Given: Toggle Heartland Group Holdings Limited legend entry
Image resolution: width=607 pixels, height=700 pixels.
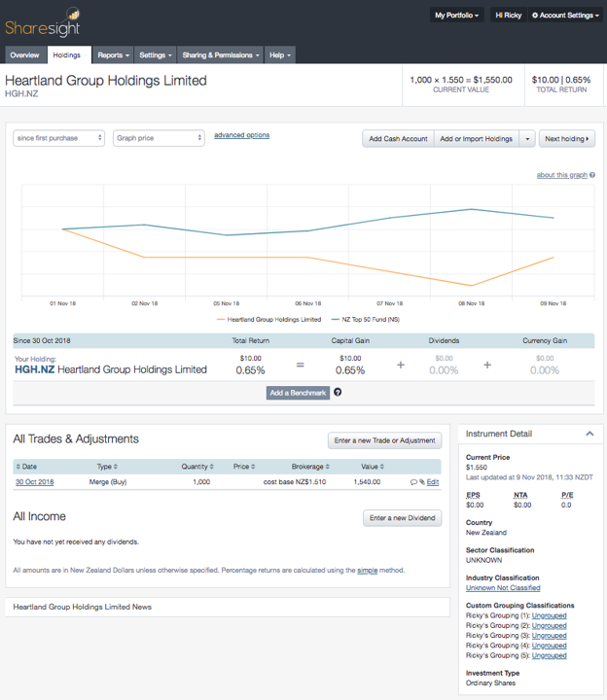Looking at the screenshot, I should [268, 320].
